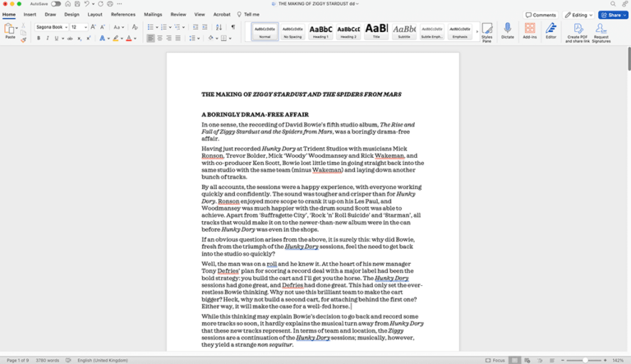
Task: Click the Add-ins icon
Action: [529, 31]
